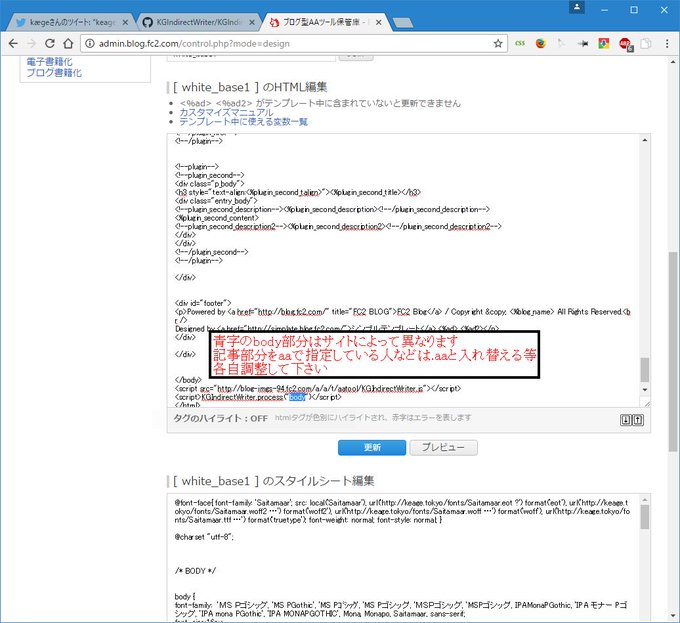680x623 pixels.
Task: Close the Twitter tab
Action: (x=125, y=22)
